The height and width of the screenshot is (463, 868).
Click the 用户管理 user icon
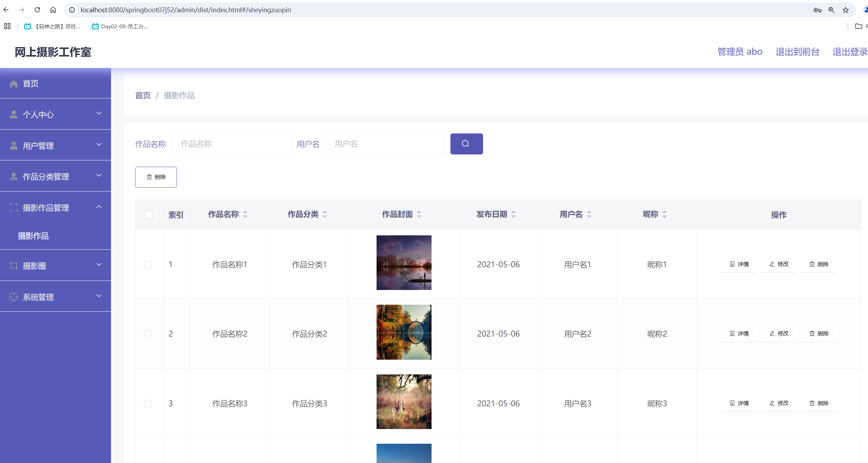(x=14, y=145)
